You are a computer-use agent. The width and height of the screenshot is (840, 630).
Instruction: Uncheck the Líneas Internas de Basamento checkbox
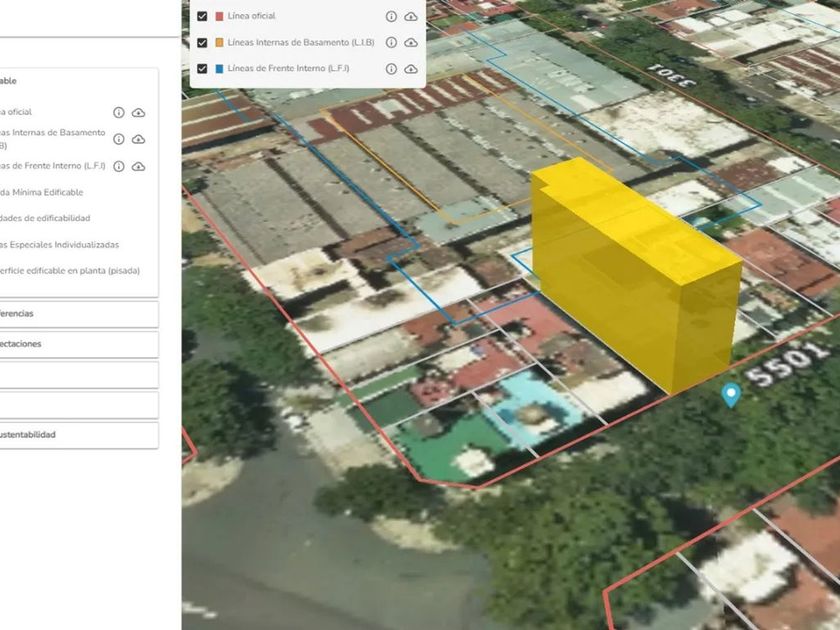tap(202, 42)
